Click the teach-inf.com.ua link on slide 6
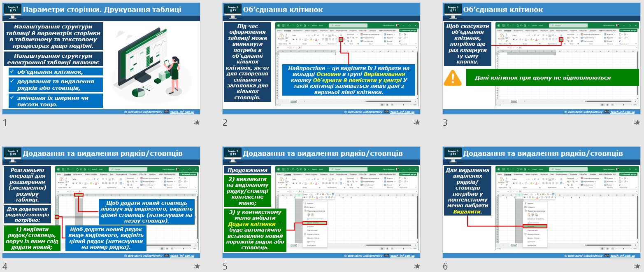 click(623, 256)
